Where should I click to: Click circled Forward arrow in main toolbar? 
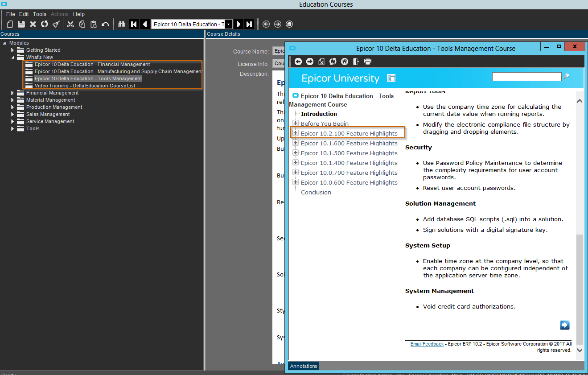point(278,24)
